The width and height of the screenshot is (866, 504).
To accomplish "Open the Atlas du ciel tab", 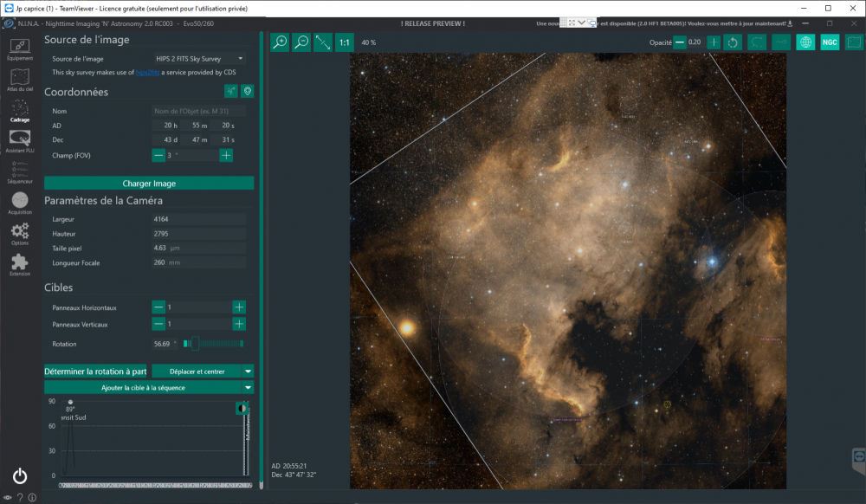I will 20,80.
